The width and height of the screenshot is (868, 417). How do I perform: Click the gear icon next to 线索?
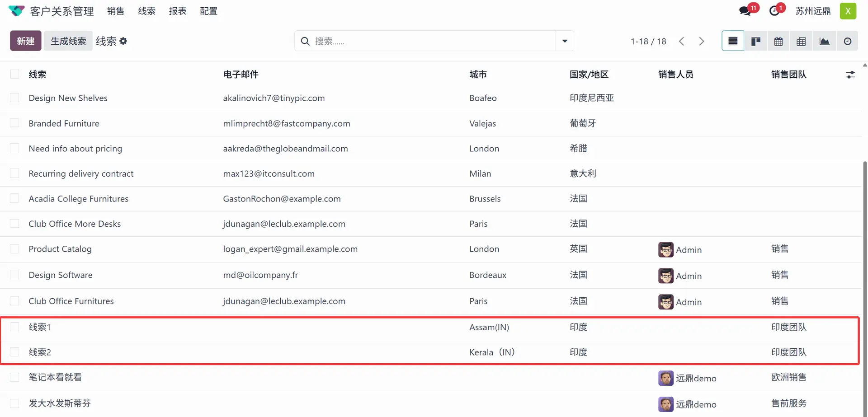coord(123,41)
